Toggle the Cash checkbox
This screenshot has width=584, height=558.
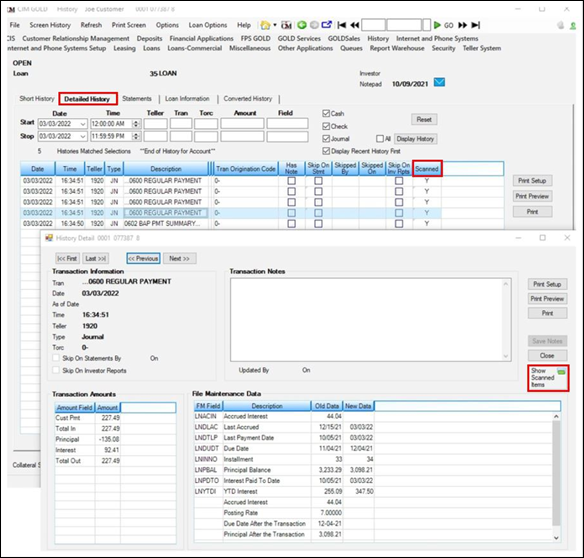pyautogui.click(x=326, y=113)
